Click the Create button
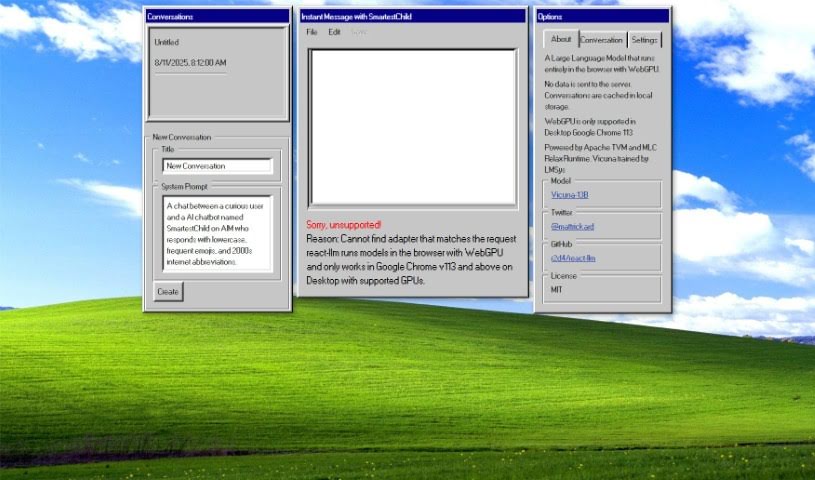The image size is (815, 480). point(168,292)
